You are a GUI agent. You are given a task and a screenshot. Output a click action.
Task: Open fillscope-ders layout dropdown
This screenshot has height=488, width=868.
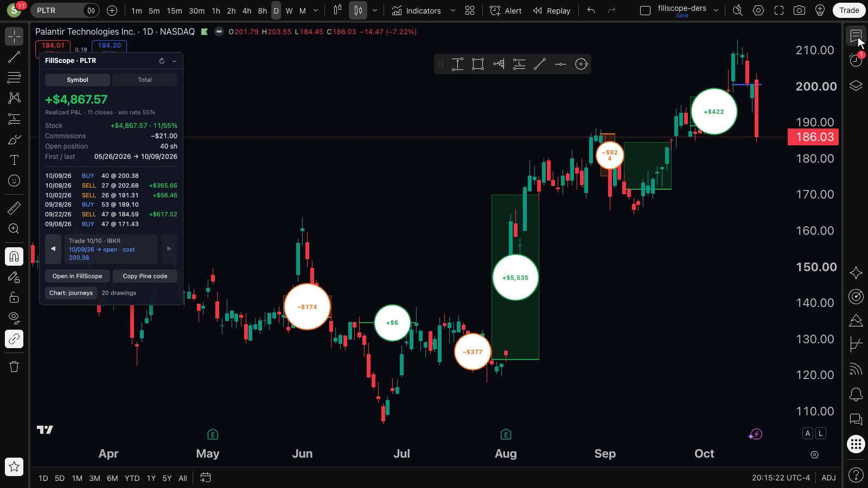tap(716, 10)
